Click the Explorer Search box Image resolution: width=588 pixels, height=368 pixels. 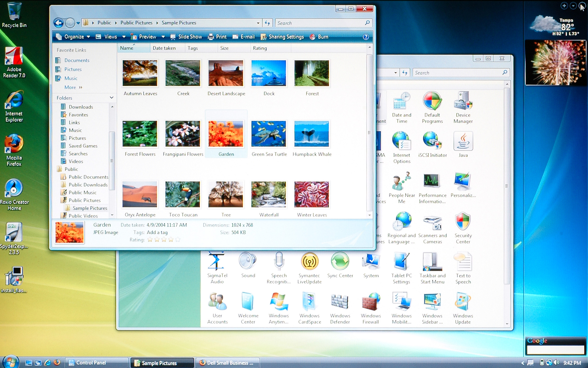pyautogui.click(x=324, y=23)
